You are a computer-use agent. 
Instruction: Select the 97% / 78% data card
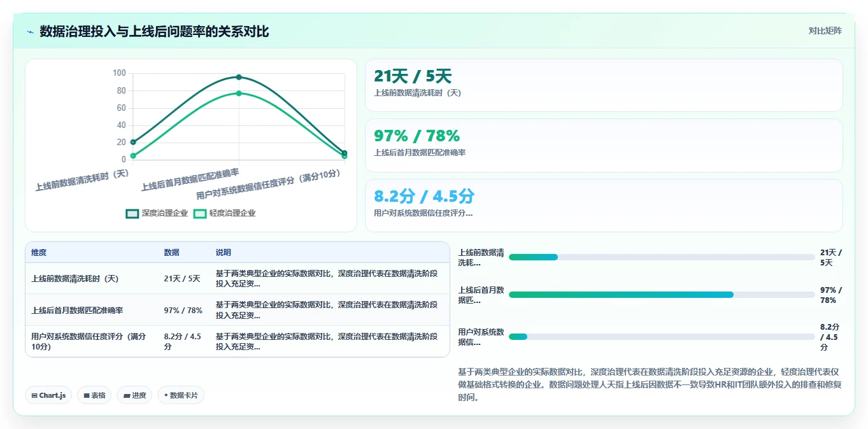(x=604, y=145)
